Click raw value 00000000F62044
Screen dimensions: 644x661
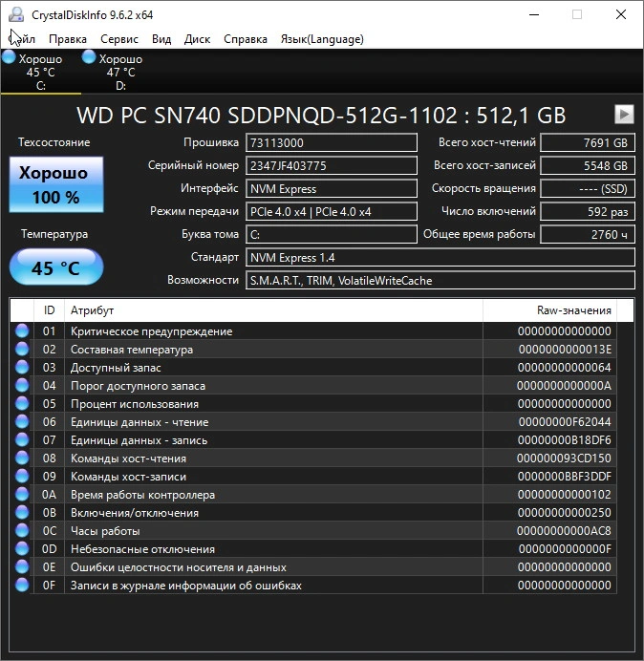pos(565,422)
